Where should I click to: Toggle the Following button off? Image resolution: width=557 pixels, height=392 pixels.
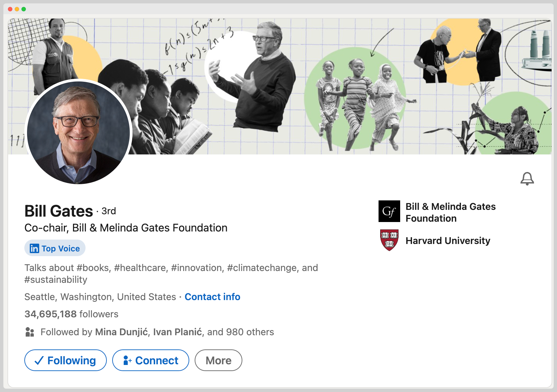click(66, 360)
